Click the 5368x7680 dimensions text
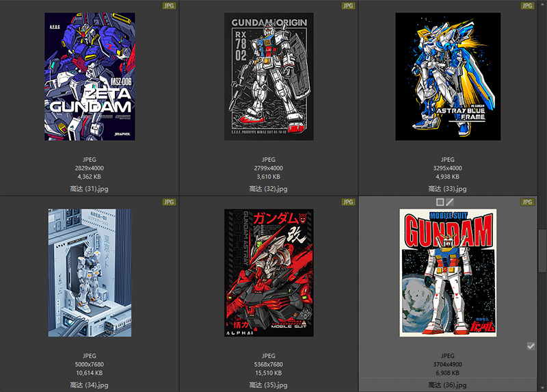 268,365
